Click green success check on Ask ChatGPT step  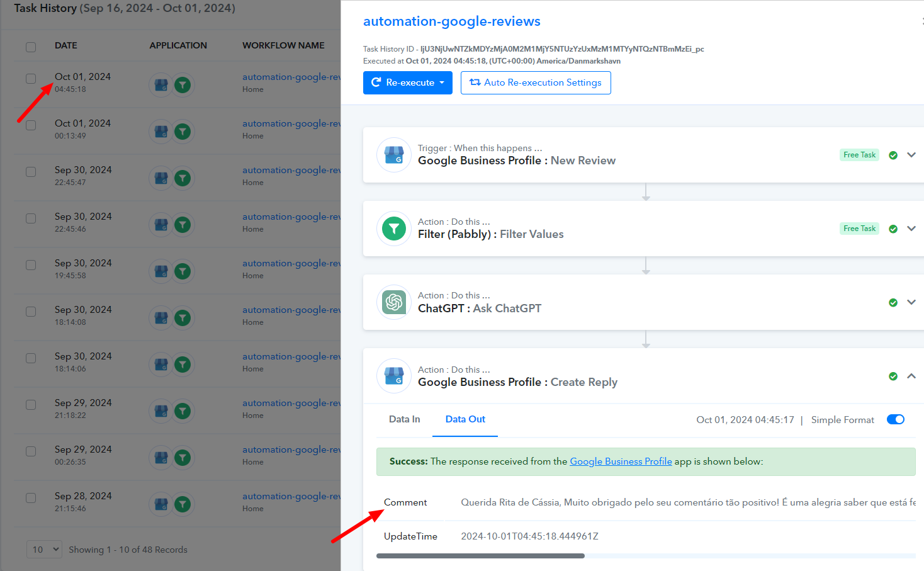893,303
